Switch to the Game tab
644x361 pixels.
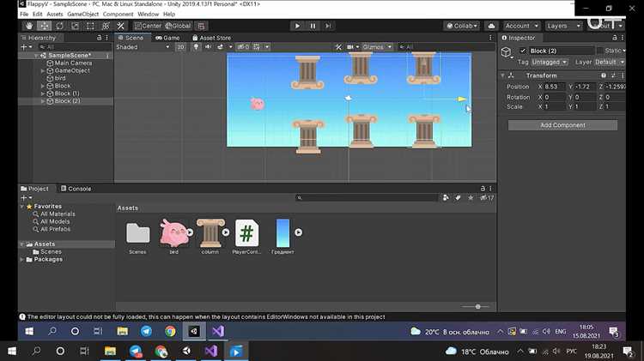coord(167,38)
